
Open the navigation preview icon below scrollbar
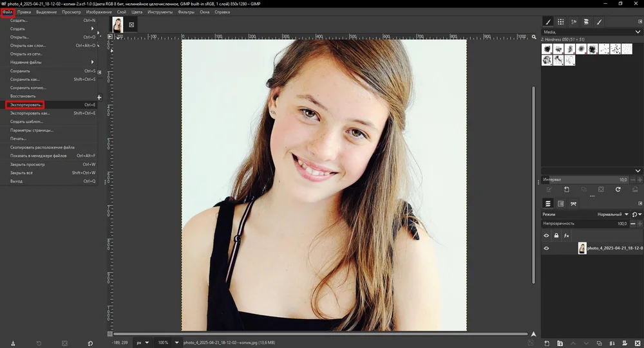[x=533, y=334]
